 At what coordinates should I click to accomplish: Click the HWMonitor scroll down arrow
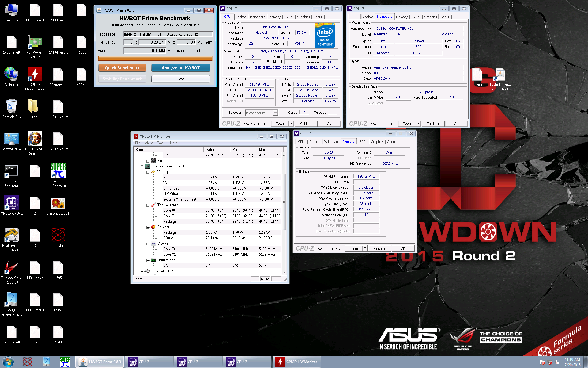pyautogui.click(x=284, y=272)
